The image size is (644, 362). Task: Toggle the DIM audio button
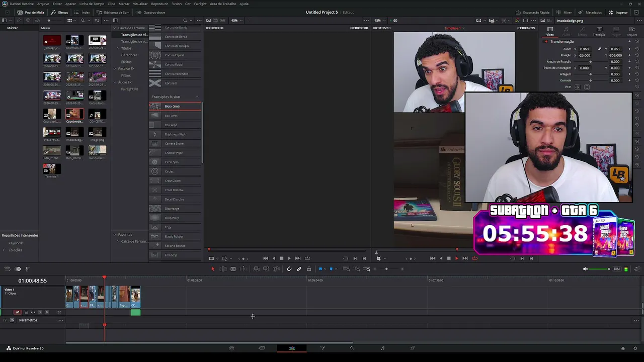pos(617,269)
